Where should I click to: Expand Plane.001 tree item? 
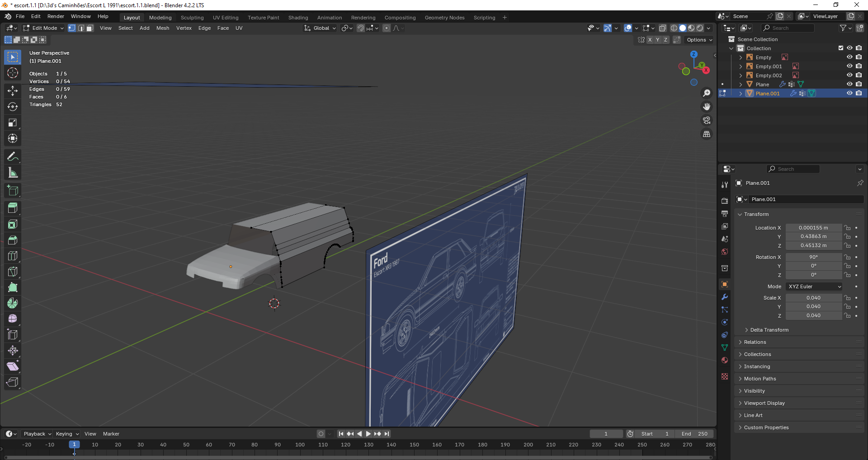coord(741,94)
